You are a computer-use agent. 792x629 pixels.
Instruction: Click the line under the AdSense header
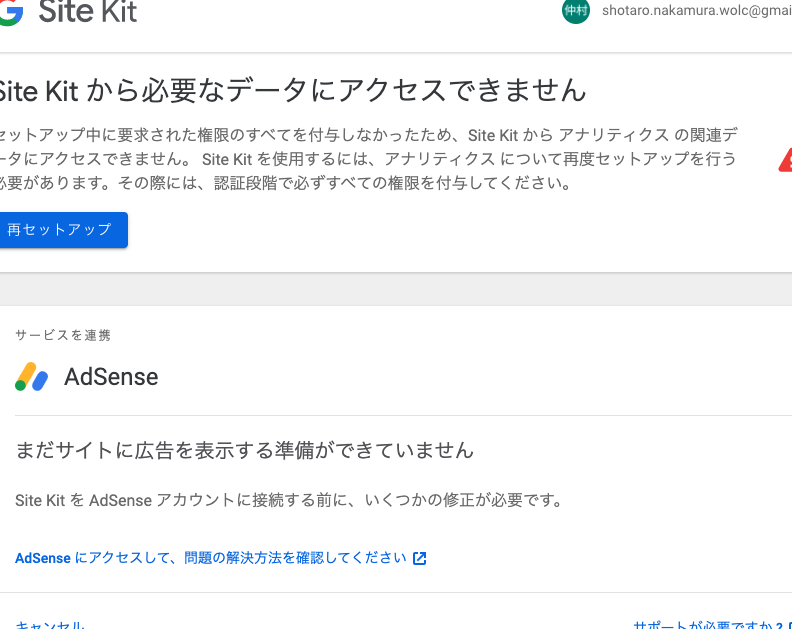(x=400, y=415)
